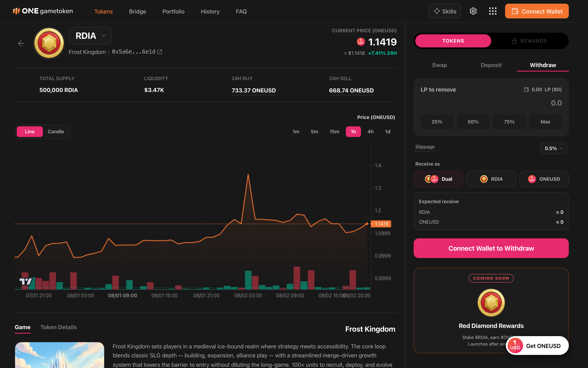This screenshot has height=368, width=588.
Task: Click the 0.00 LP ($0) balance text
Action: pyautogui.click(x=546, y=90)
